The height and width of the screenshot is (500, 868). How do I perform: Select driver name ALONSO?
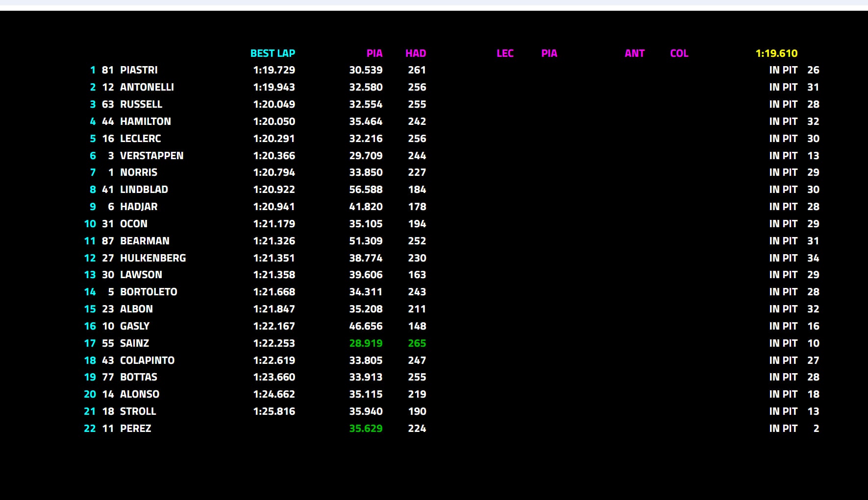coord(140,394)
